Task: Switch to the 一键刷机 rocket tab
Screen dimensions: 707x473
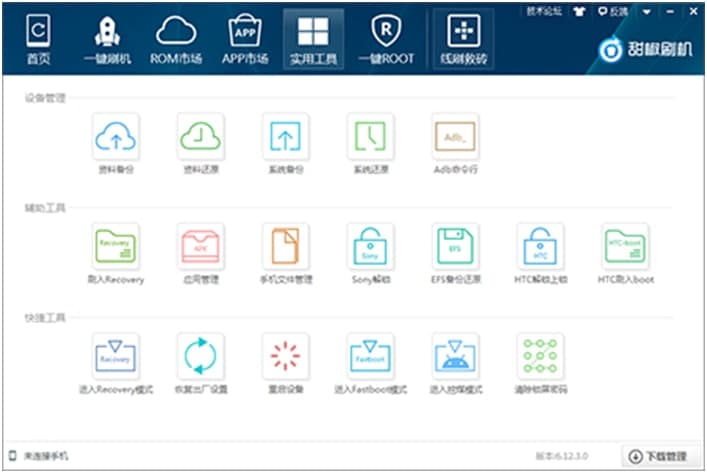Action: tap(107, 39)
